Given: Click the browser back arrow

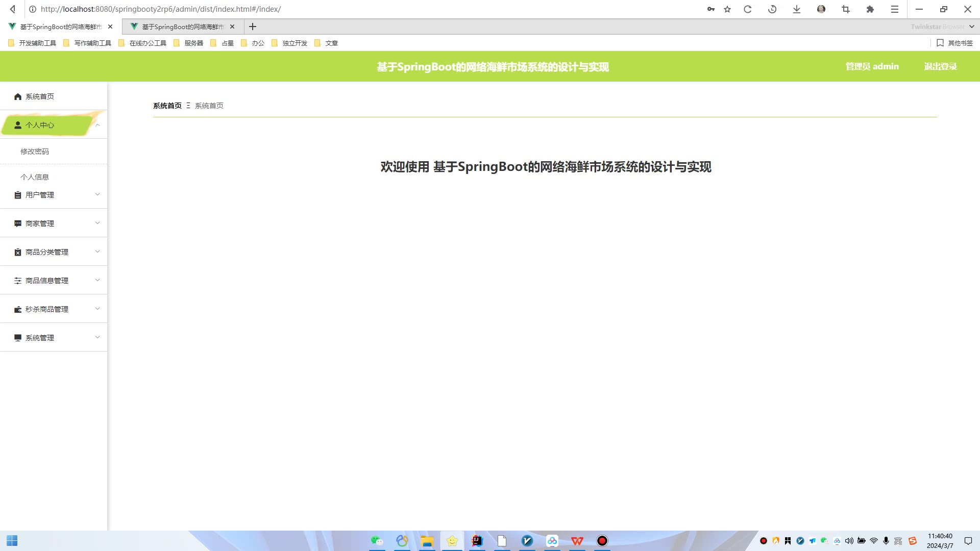Looking at the screenshot, I should (13, 9).
